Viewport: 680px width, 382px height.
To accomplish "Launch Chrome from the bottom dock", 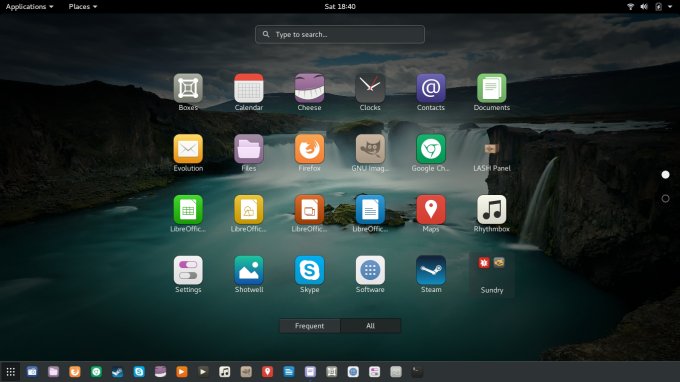I will 96,372.
